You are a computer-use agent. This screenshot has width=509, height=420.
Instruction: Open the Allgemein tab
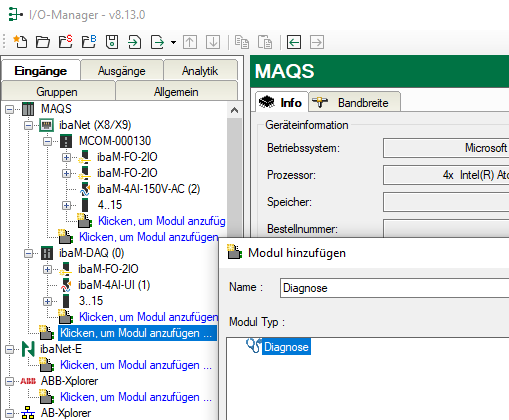(176, 92)
